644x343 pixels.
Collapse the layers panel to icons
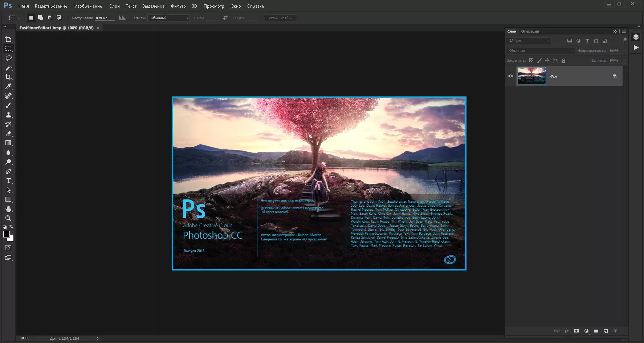[x=615, y=31]
